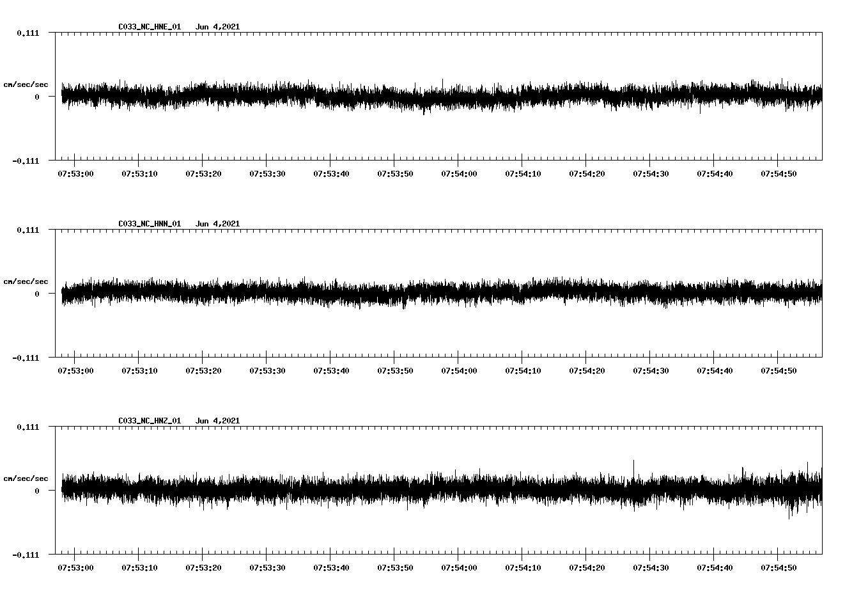
Task: Click the cm/sec/sec unit label of HNE plot
Action: point(26,84)
